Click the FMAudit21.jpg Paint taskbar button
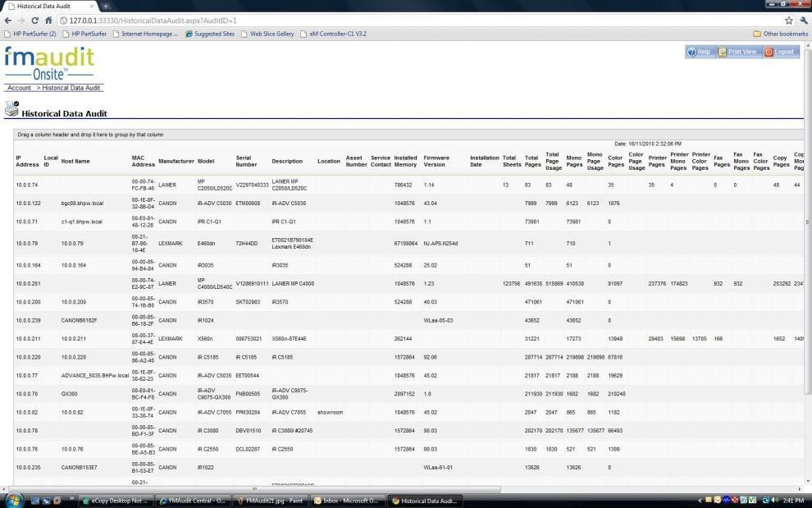This screenshot has height=508, width=812. tap(270, 501)
